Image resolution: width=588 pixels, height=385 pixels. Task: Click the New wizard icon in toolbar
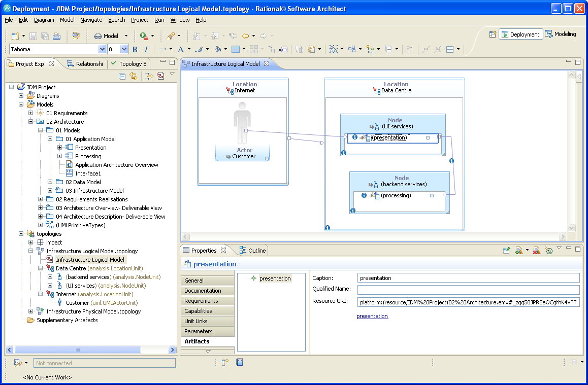pyautogui.click(x=15, y=36)
